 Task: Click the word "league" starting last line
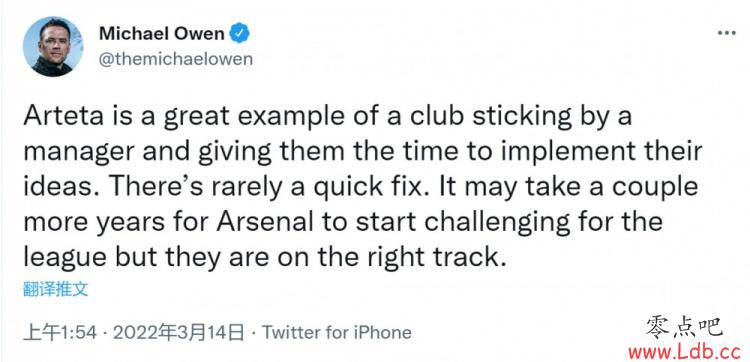(65, 259)
